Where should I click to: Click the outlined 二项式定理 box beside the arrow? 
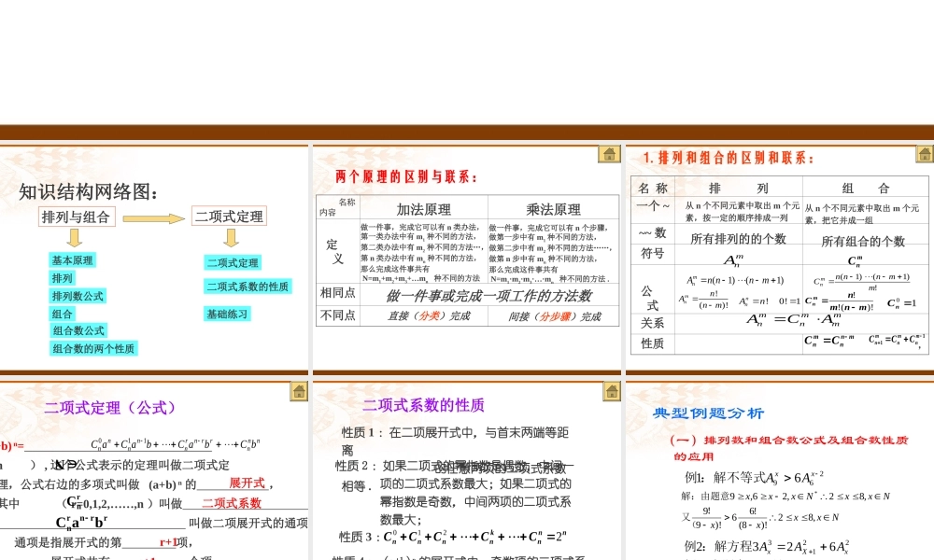(229, 216)
